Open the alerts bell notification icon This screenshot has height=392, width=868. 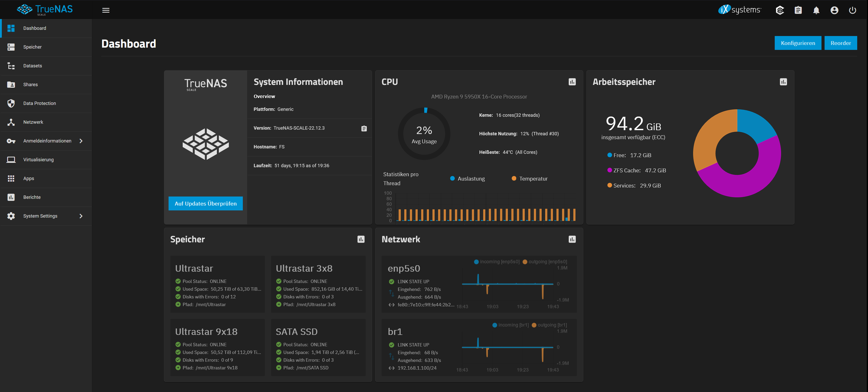(x=816, y=10)
